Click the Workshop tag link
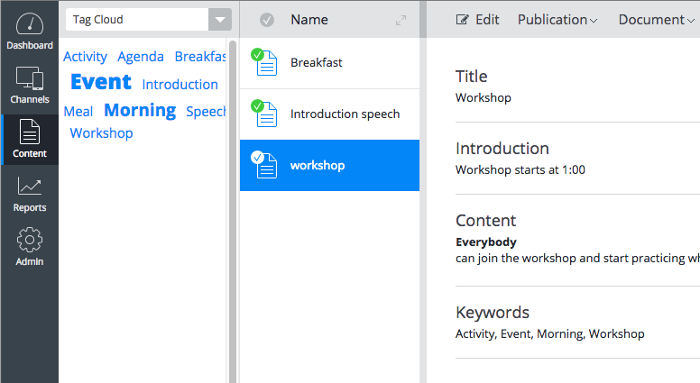This screenshot has height=383, width=700. click(x=101, y=133)
